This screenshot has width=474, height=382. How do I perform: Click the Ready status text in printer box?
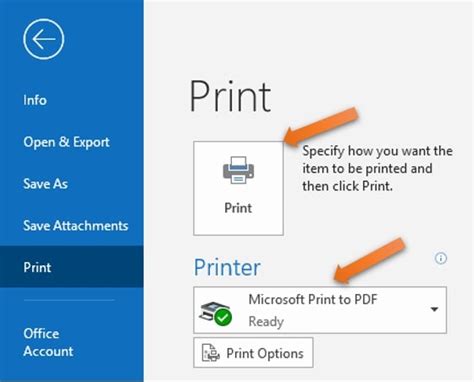(x=266, y=321)
